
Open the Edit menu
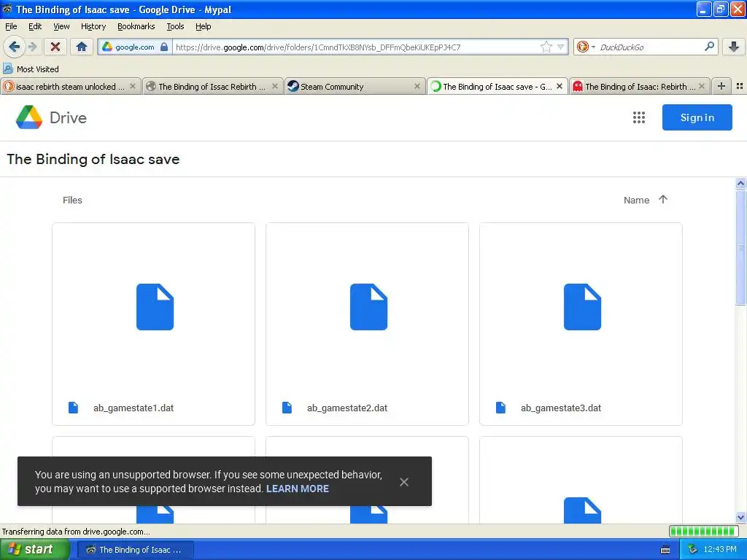pyautogui.click(x=35, y=26)
